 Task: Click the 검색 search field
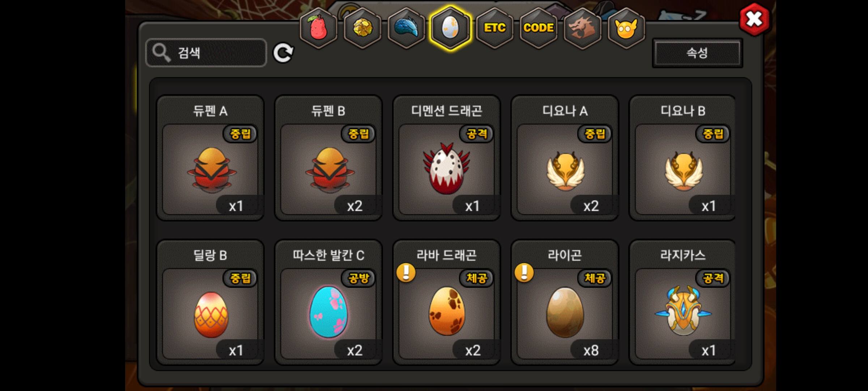pyautogui.click(x=206, y=53)
